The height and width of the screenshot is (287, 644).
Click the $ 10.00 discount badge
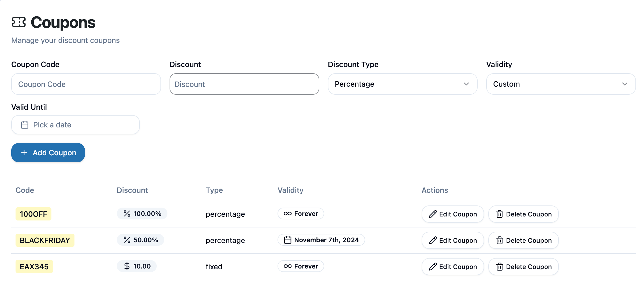click(137, 266)
